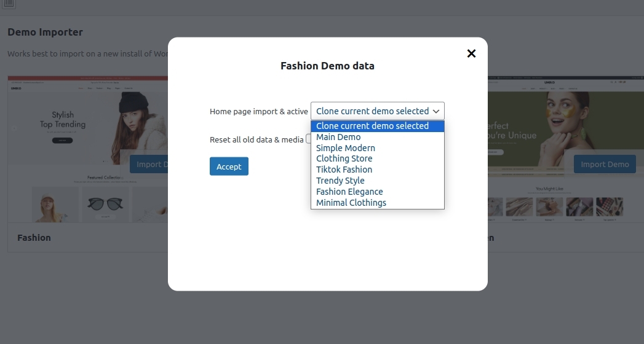Select 'Clothing Store' homepage

click(x=344, y=158)
